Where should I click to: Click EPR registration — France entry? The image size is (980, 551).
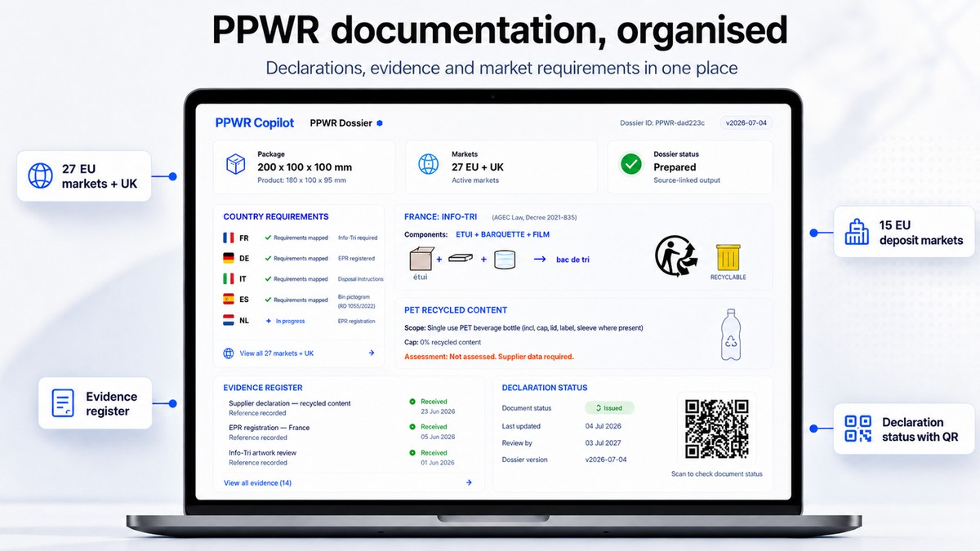click(269, 428)
